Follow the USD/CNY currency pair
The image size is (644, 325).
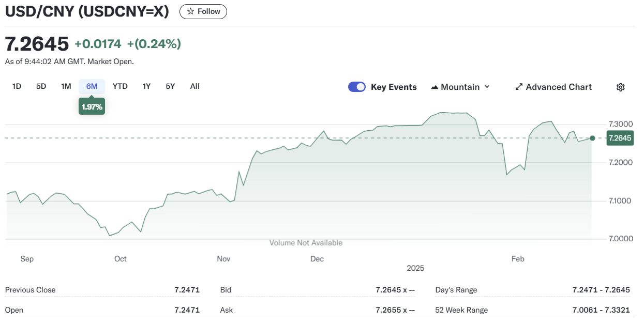click(203, 11)
